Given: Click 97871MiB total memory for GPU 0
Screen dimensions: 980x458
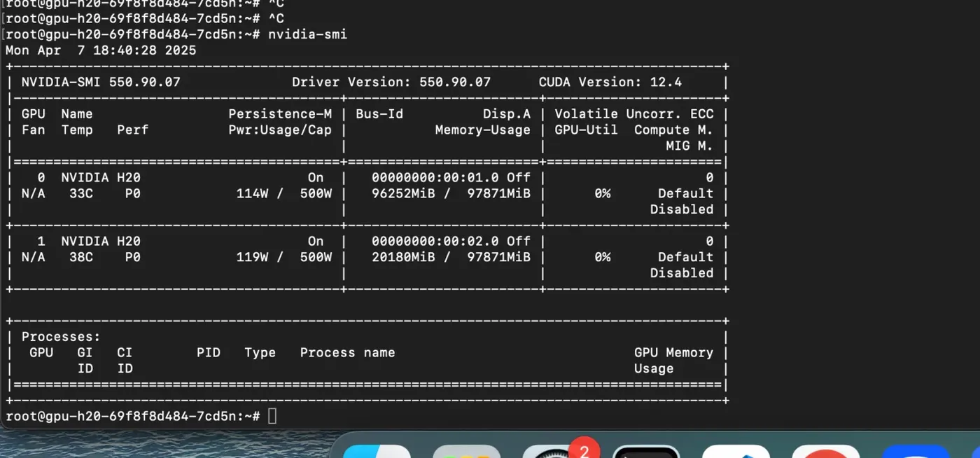Looking at the screenshot, I should click(498, 193).
